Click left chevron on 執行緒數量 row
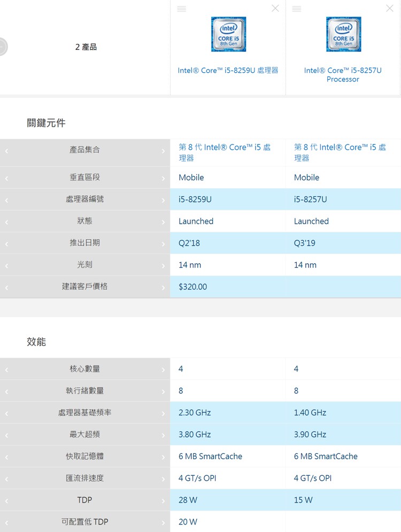Viewport: 401px width, 532px height. 6,392
